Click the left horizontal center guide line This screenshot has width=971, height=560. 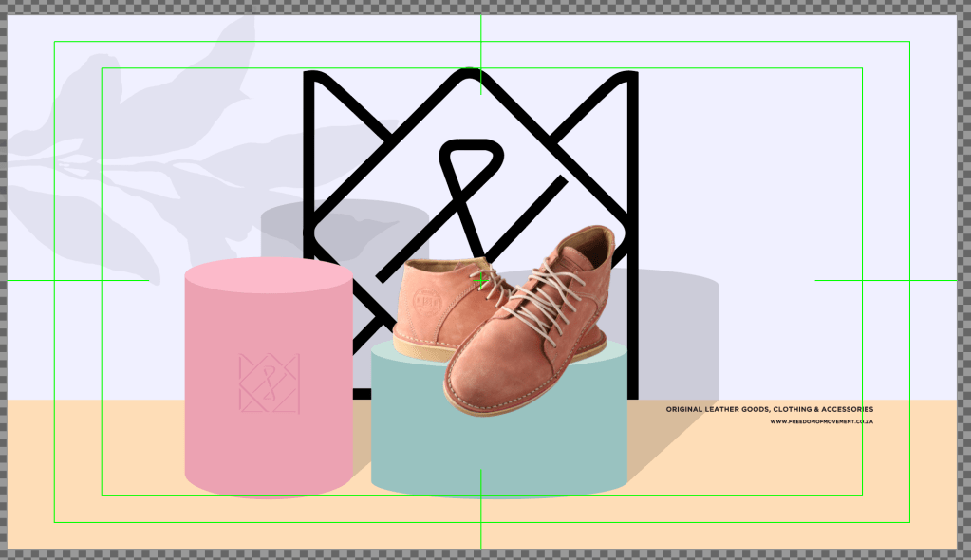pos(76,281)
